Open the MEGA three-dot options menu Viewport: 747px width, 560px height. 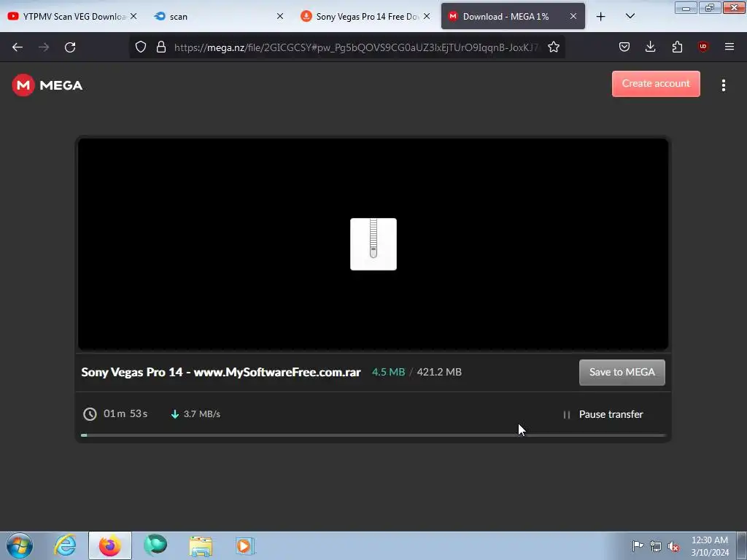(723, 85)
